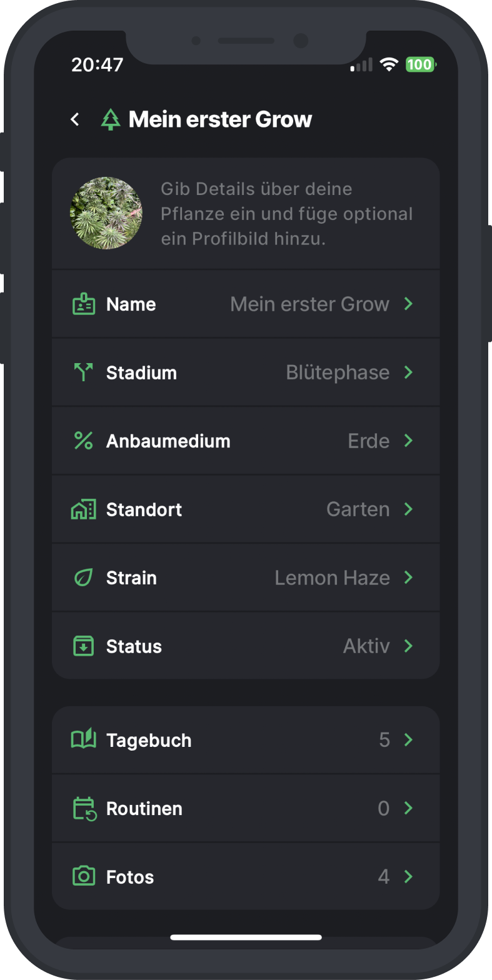The width and height of the screenshot is (492, 980).
Task: Select the Garten location value
Action: (358, 509)
